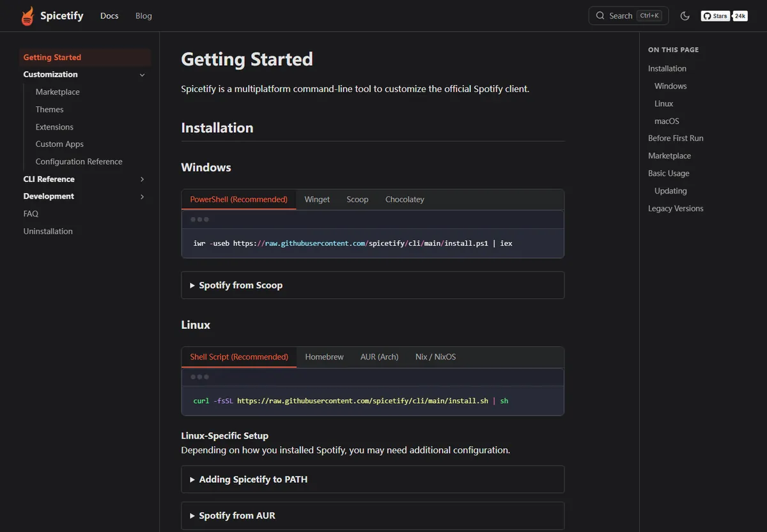Click the Getting Started page title
The height and width of the screenshot is (532, 767).
click(247, 59)
